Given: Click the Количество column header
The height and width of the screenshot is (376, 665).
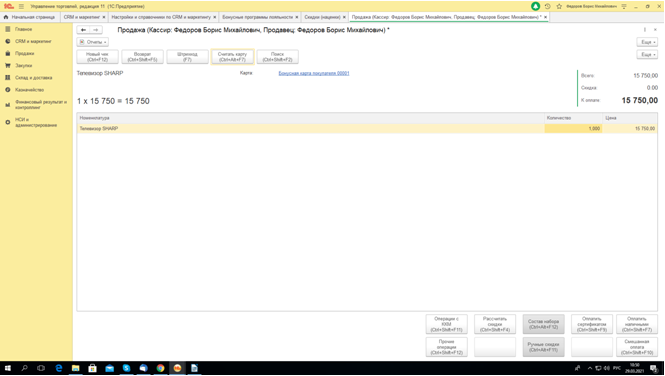Looking at the screenshot, I should click(573, 118).
